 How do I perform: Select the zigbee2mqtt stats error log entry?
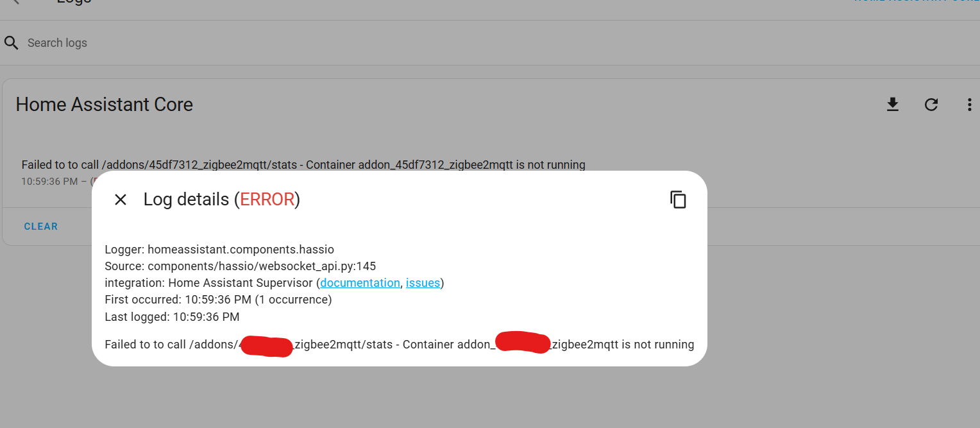(x=303, y=164)
